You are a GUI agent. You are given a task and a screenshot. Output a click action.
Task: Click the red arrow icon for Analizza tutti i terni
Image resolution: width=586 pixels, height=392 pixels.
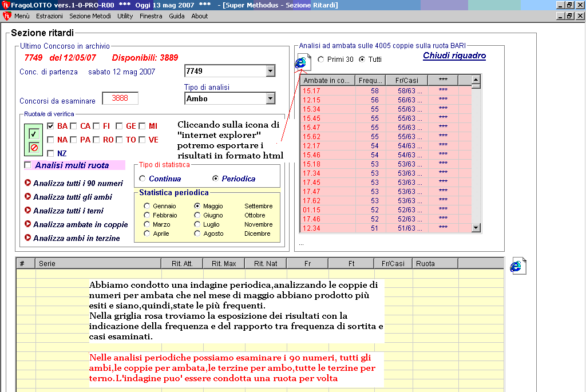coord(27,211)
